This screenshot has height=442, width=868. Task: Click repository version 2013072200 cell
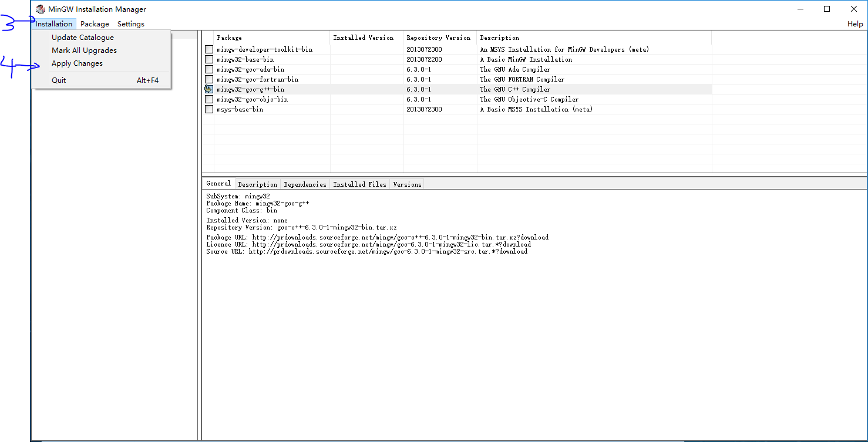424,59
